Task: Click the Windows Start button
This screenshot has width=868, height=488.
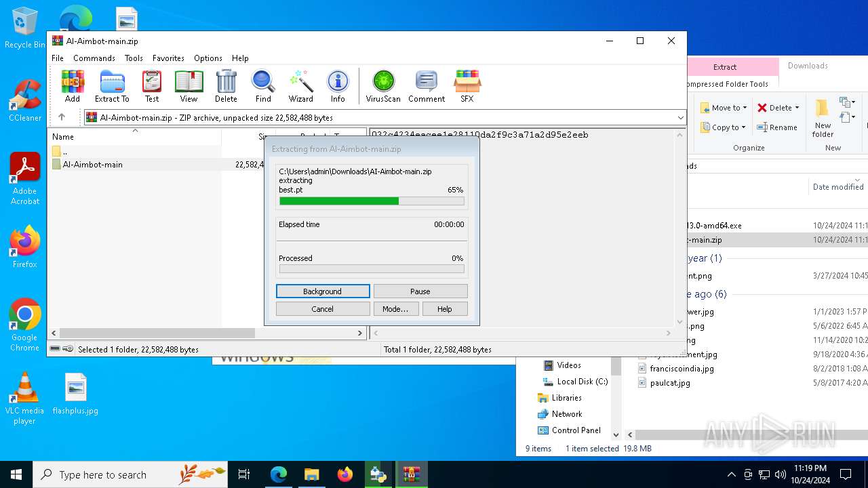Action: (16, 474)
